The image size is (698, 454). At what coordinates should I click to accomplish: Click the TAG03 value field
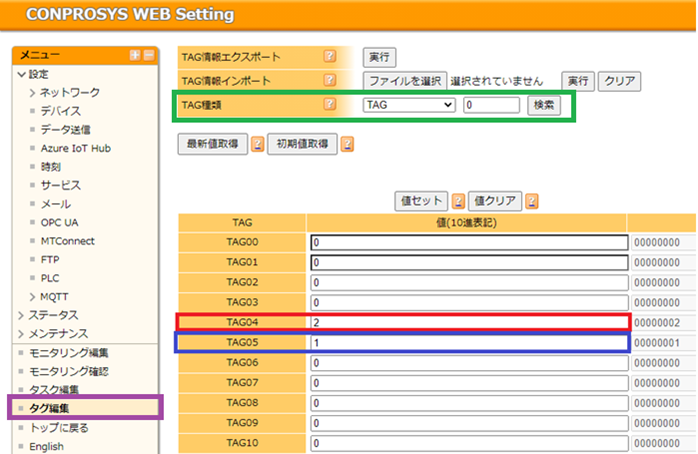[469, 303]
